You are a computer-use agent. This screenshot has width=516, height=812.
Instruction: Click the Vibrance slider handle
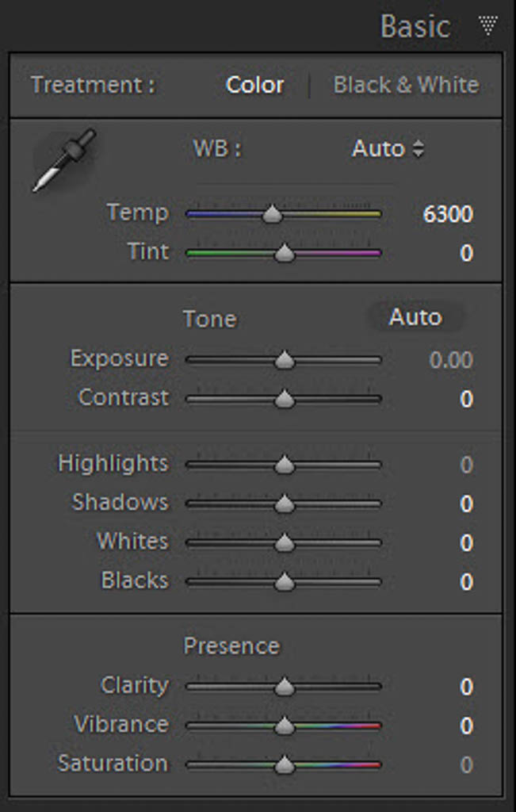click(284, 726)
